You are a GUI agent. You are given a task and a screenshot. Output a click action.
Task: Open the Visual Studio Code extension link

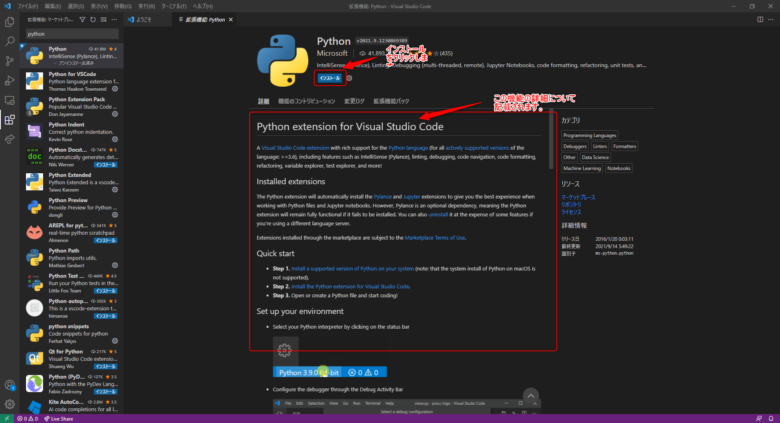tap(295, 148)
